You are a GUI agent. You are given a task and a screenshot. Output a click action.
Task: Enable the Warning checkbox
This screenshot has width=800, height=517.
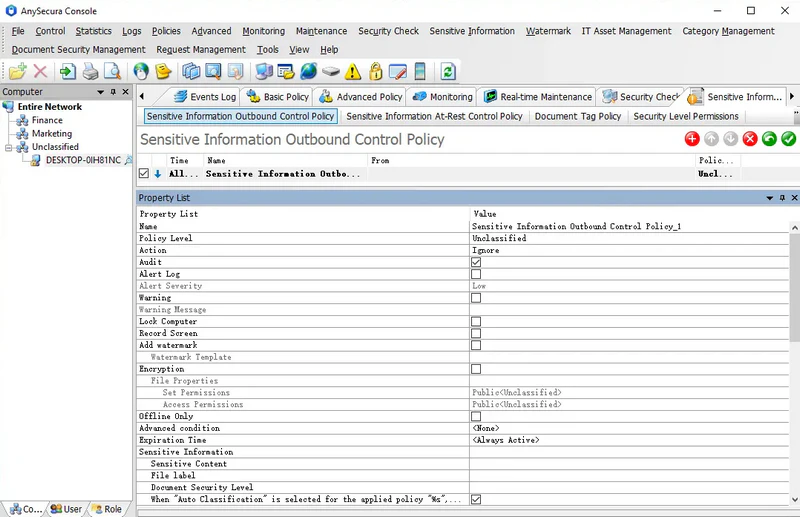[x=476, y=298]
